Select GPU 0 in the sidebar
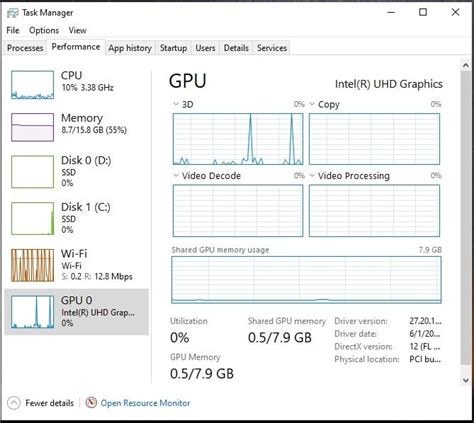Screen dimensions: 474x423 (76, 312)
